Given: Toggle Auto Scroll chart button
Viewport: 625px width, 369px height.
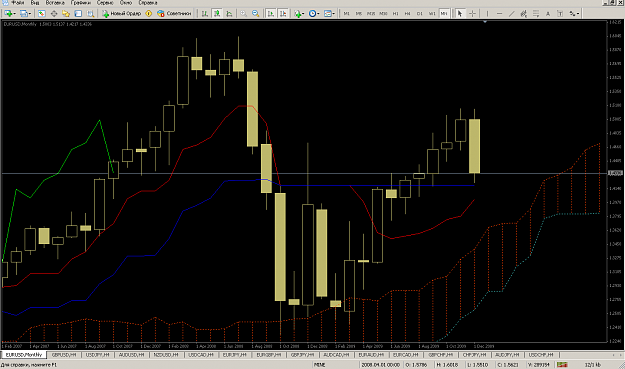Looking at the screenshot, I should [271, 14].
